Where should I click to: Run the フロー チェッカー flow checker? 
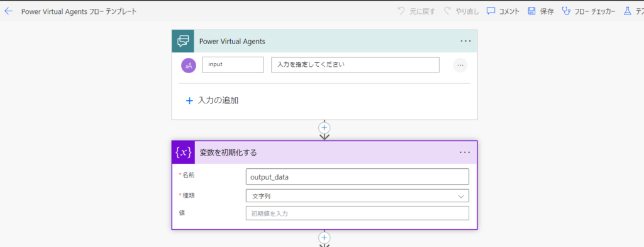click(589, 11)
